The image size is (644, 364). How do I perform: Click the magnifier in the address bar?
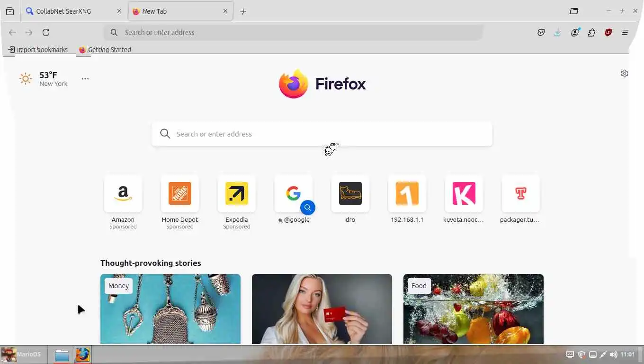click(114, 33)
